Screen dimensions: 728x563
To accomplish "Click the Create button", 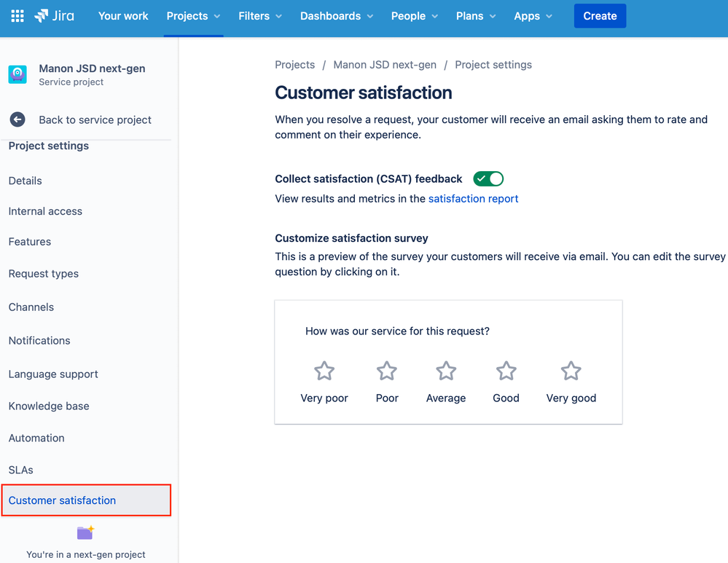I will click(x=599, y=15).
